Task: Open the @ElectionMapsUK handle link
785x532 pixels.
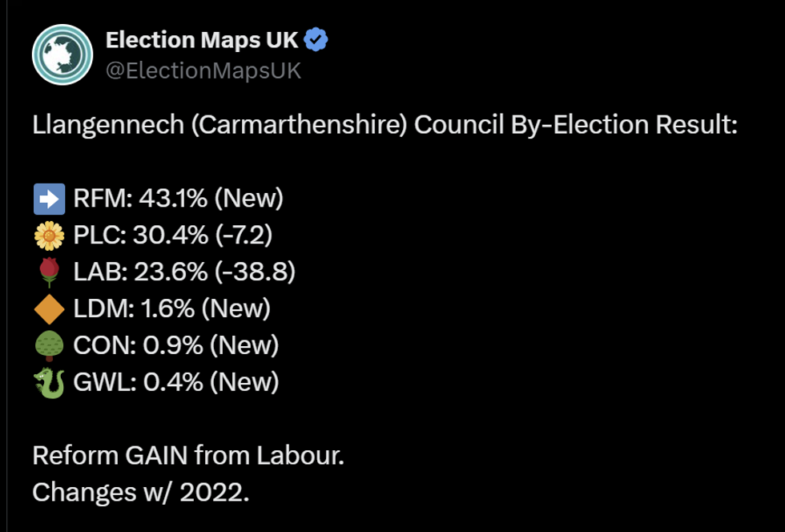Action: click(203, 71)
